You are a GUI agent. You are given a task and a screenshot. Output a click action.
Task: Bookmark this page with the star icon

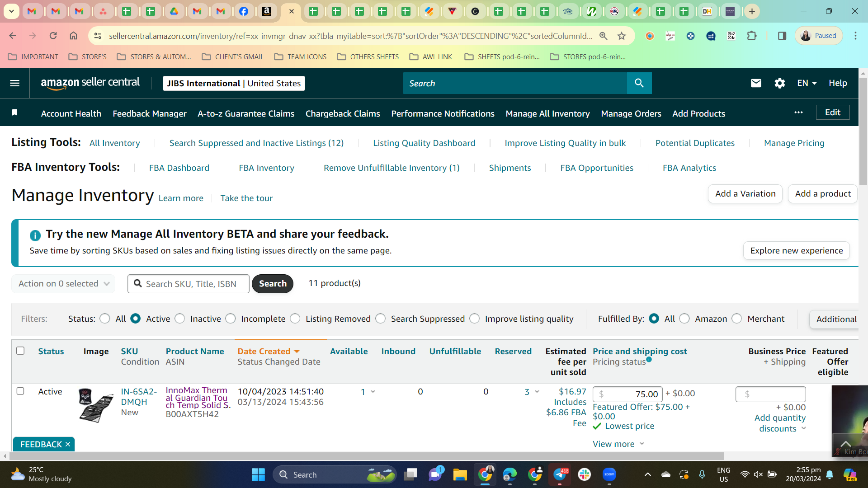point(622,36)
